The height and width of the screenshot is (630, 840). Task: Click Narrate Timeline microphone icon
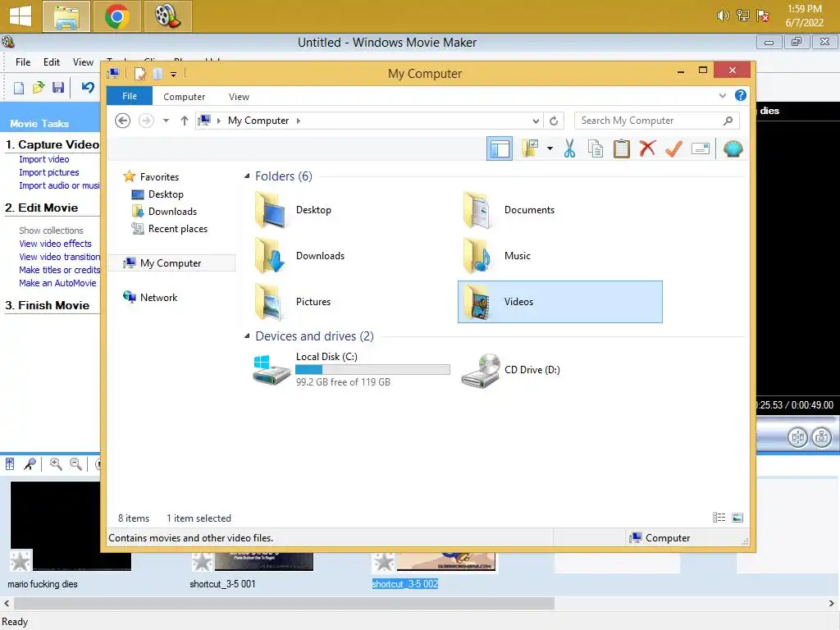[x=30, y=464]
